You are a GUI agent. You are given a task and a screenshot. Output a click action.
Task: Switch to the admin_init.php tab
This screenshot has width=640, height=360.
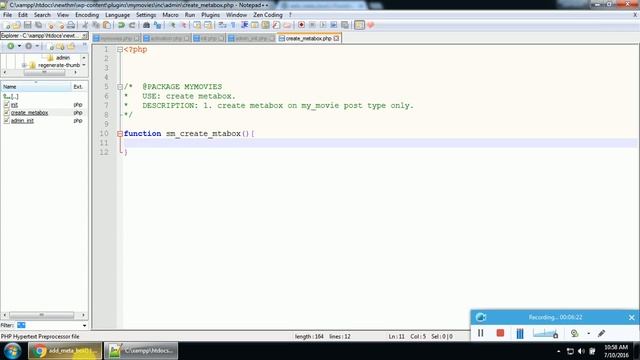[x=251, y=38]
